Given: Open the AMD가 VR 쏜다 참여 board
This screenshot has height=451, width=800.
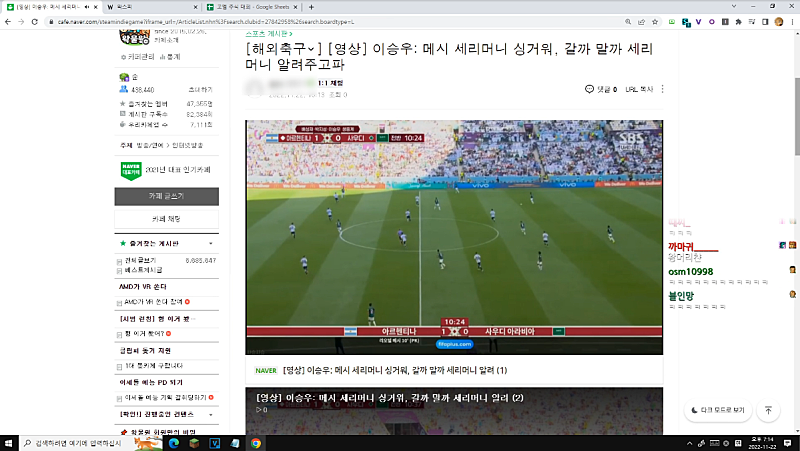Looking at the screenshot, I should tap(154, 302).
